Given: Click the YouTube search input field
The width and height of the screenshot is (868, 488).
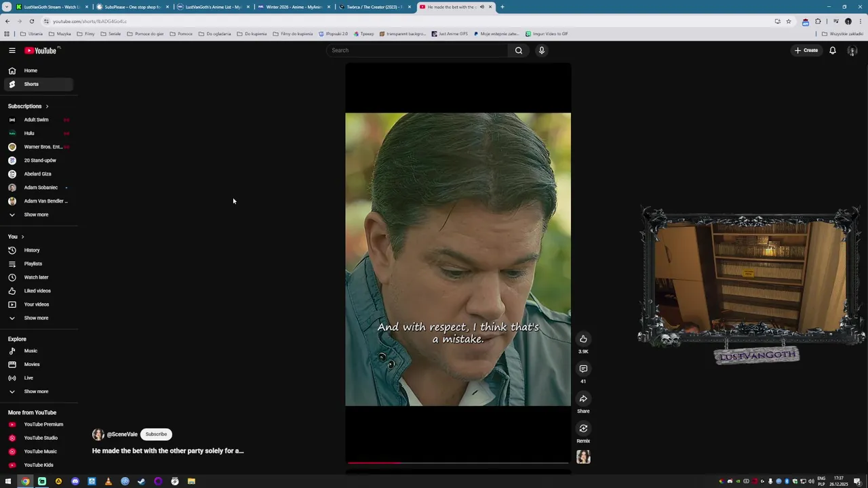Looking at the screenshot, I should (x=417, y=50).
